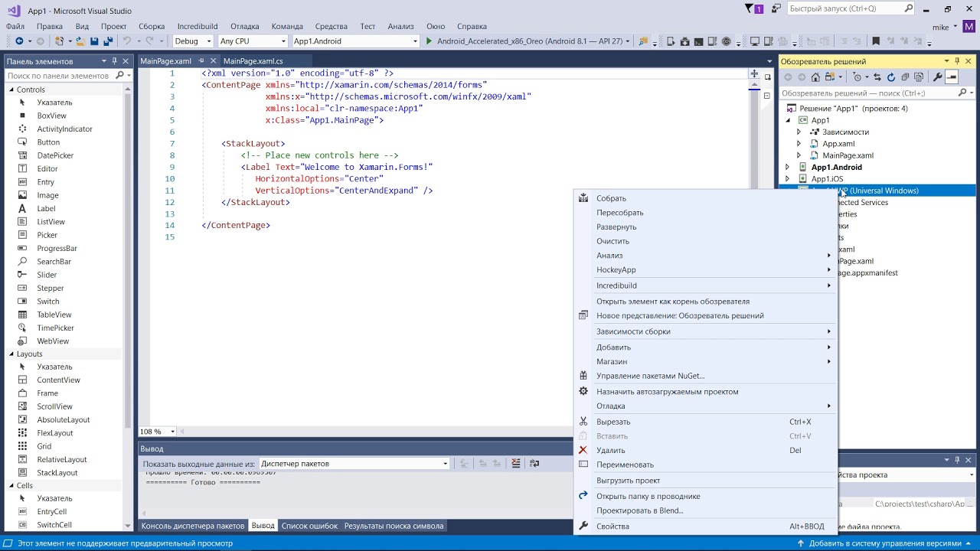Collapse the App1 project node
980x551 pixels.
point(787,120)
